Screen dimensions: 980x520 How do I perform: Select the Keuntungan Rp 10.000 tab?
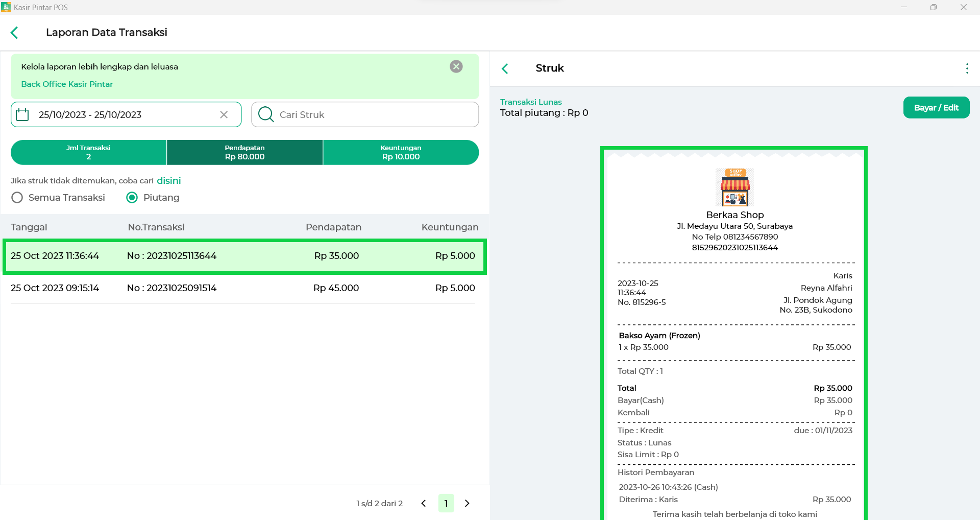click(x=401, y=152)
